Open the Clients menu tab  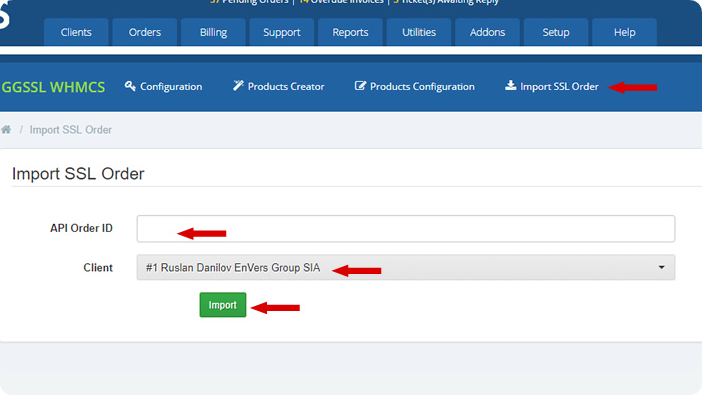point(76,32)
